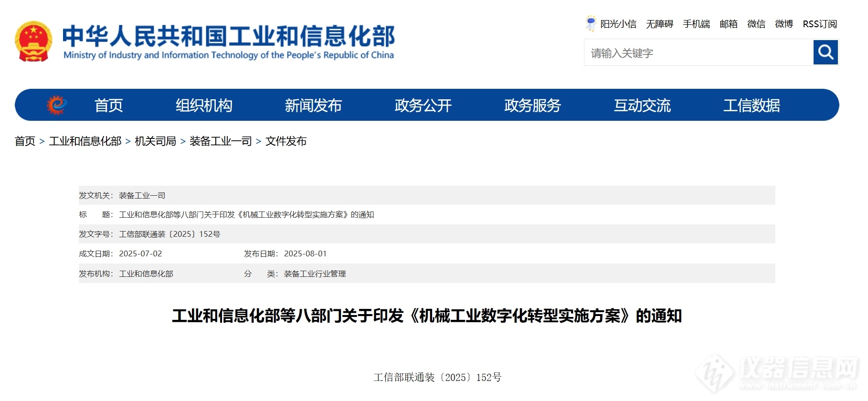The image size is (868, 401).
Task: Go to 机关司局 breadcrumb link
Action: pos(155,141)
